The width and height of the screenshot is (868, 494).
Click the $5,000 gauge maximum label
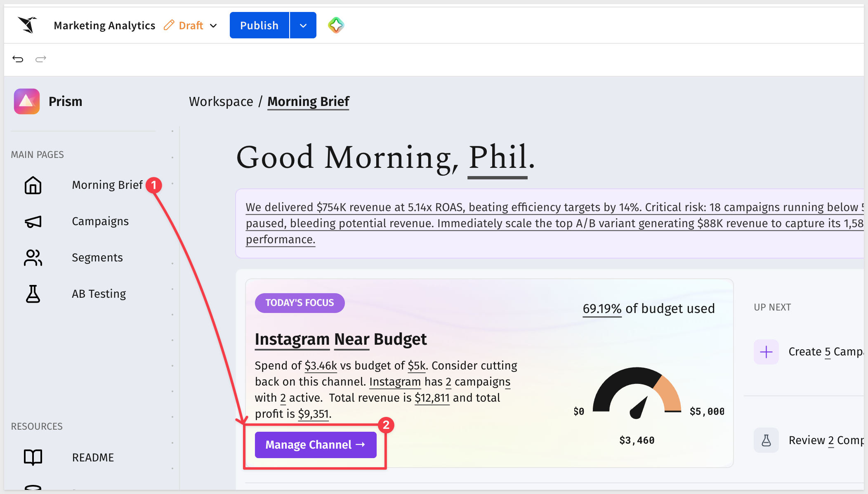[x=707, y=412]
